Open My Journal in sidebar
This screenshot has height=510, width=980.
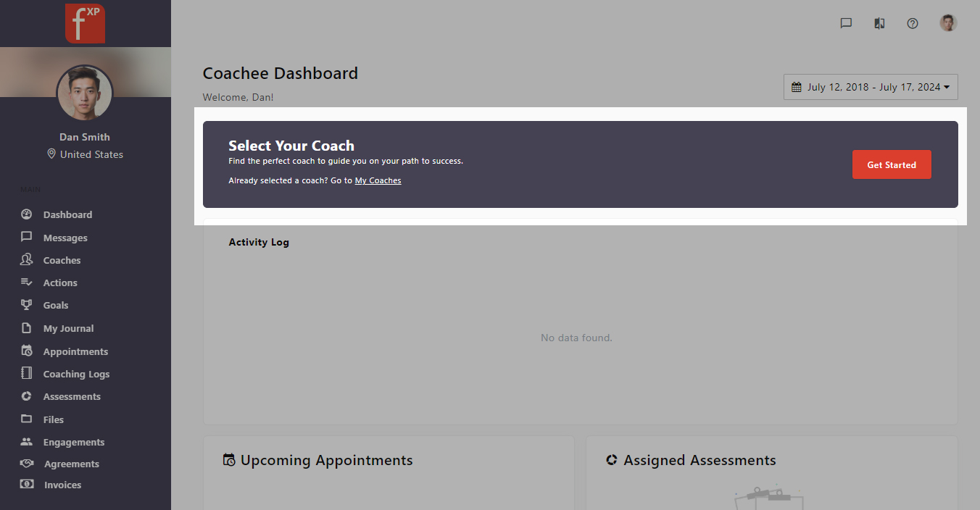point(68,328)
